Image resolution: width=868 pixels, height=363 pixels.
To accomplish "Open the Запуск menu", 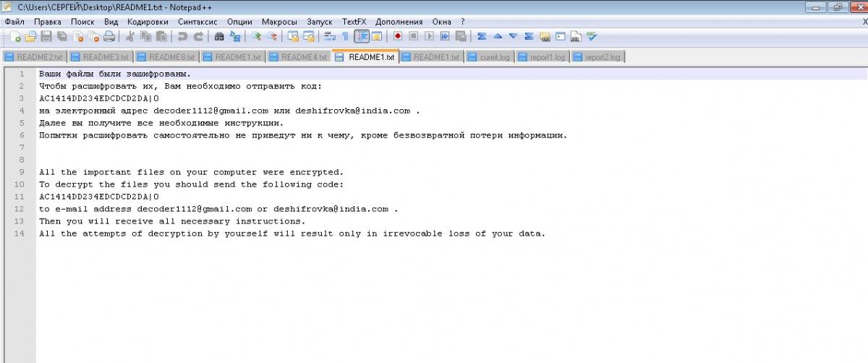I will [x=320, y=22].
